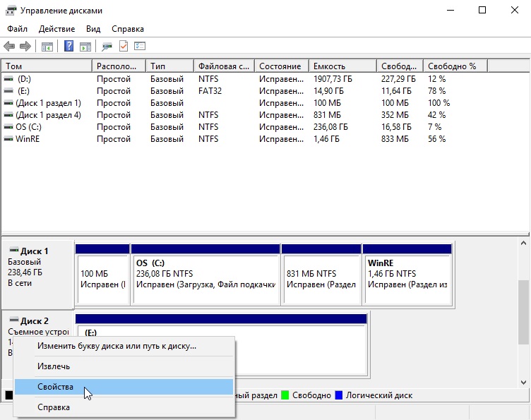Click Изменить букву диска или путь к диску
Image resolution: width=531 pixels, height=420 pixels.
pyautogui.click(x=117, y=346)
